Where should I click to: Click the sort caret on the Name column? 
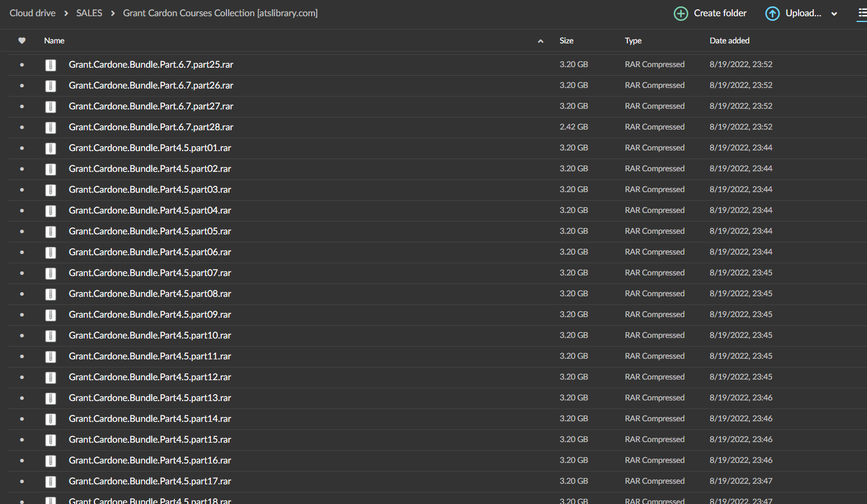pyautogui.click(x=540, y=41)
